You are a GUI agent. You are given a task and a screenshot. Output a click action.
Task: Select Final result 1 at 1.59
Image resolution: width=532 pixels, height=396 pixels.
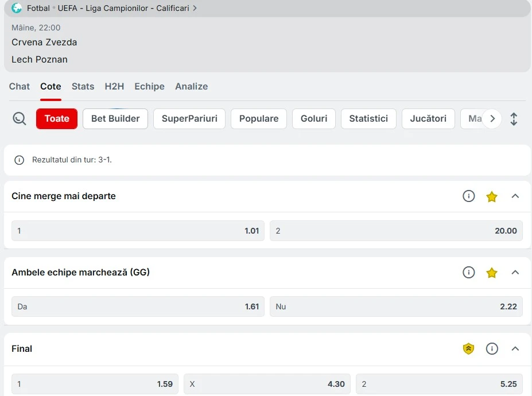pos(95,384)
